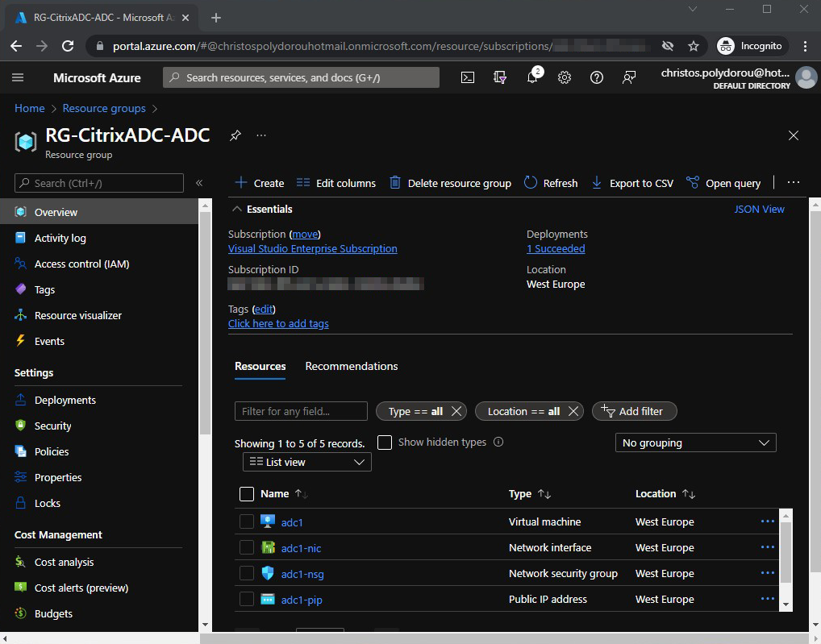Open ellipsis menu for adc1-nsg row
821x644 pixels.
click(x=768, y=573)
